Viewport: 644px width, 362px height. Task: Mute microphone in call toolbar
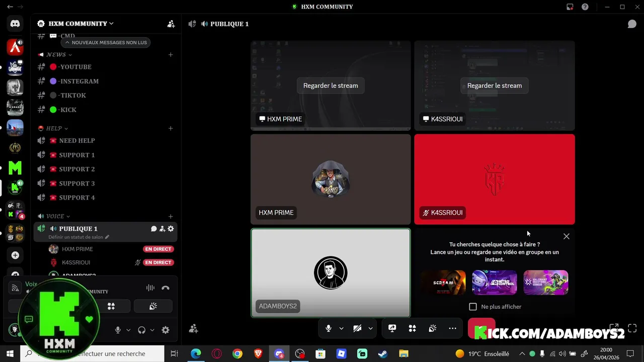328,328
